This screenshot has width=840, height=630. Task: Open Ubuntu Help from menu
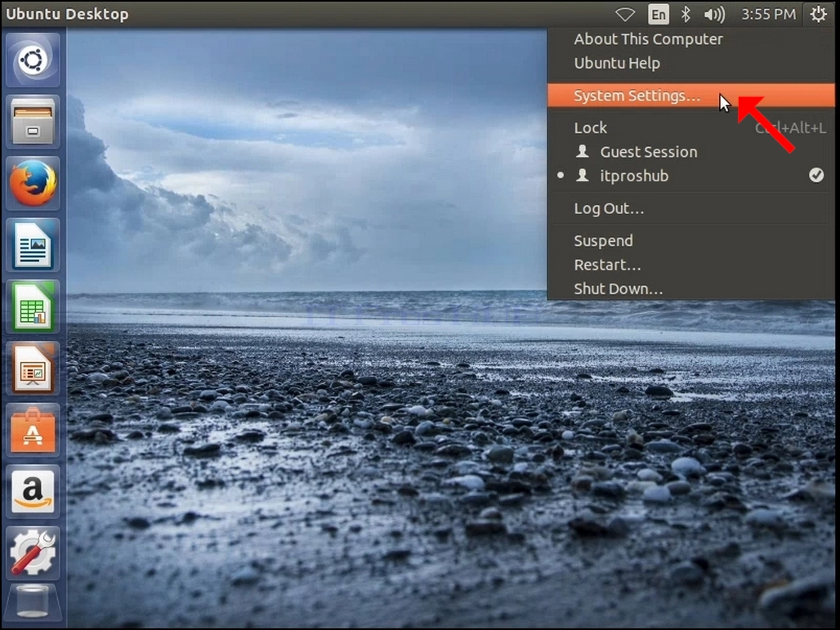691,63
